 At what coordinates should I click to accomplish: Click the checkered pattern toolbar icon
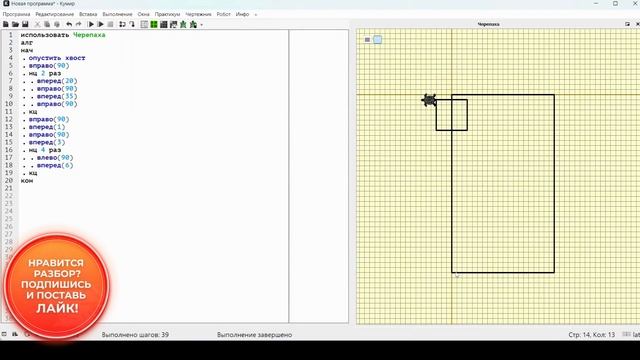click(173, 24)
